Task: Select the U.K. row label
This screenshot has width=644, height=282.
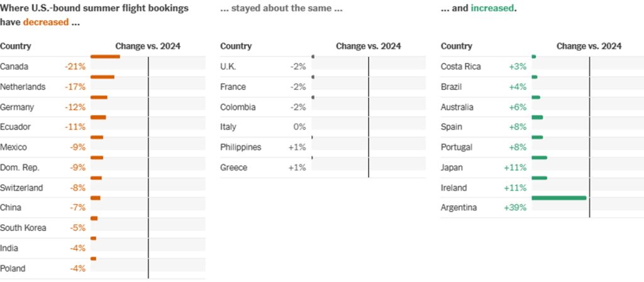Action: (x=228, y=67)
